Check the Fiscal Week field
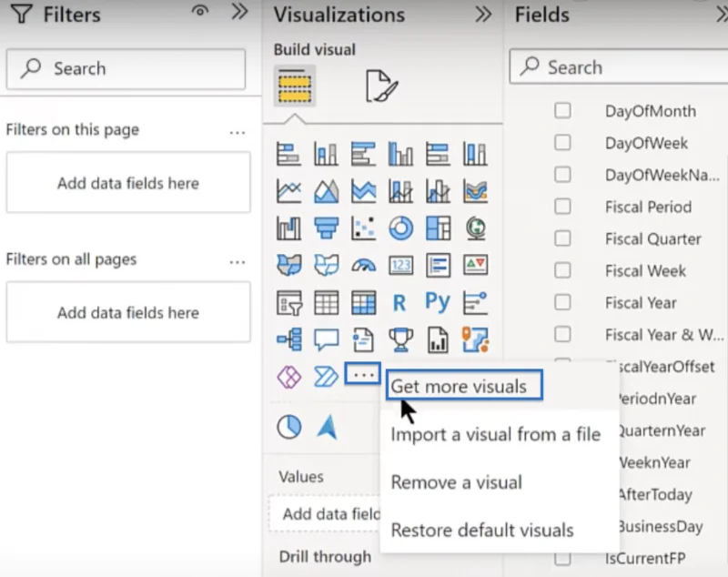 click(x=562, y=270)
